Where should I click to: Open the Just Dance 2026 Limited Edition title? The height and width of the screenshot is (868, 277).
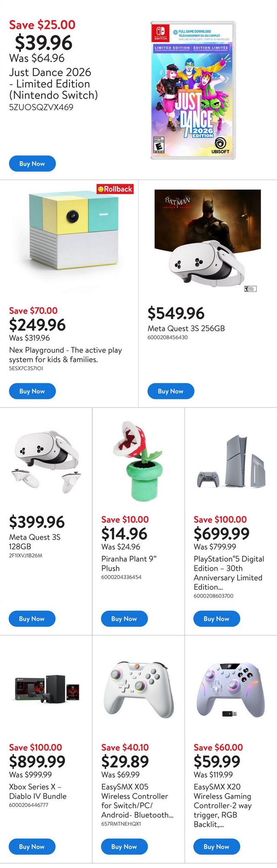(50, 84)
